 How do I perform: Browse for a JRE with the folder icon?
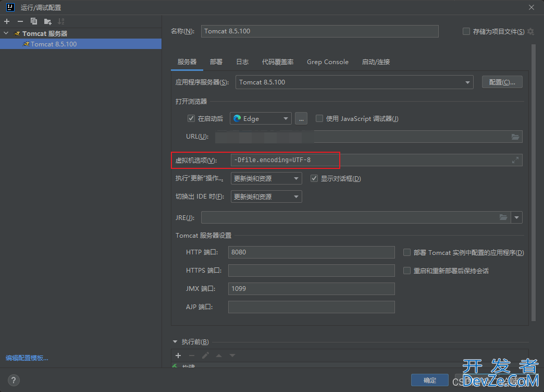click(503, 217)
